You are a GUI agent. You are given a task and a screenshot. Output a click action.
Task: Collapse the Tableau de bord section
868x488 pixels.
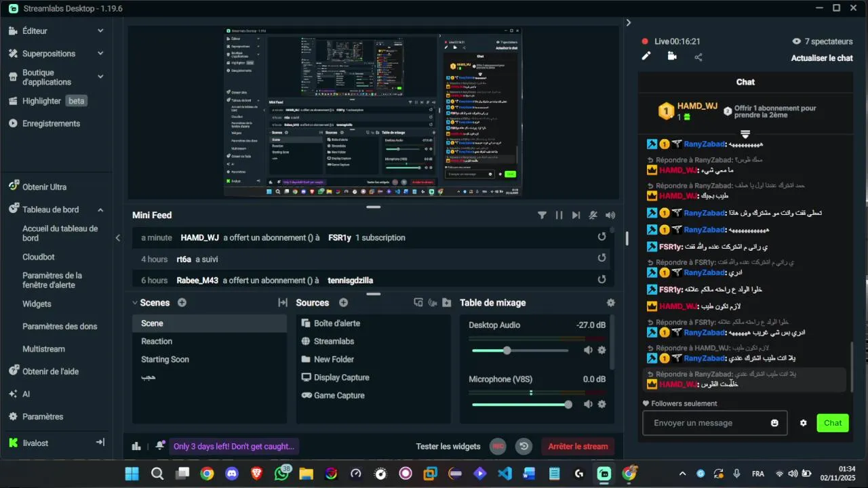coord(100,210)
